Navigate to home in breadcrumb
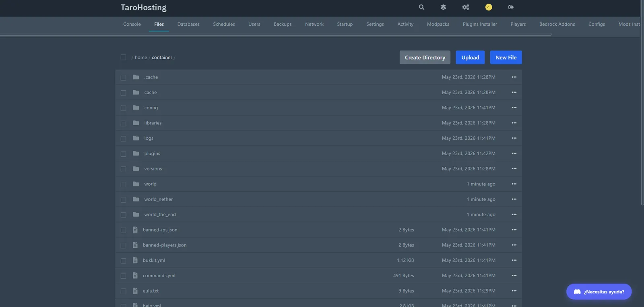 141,58
